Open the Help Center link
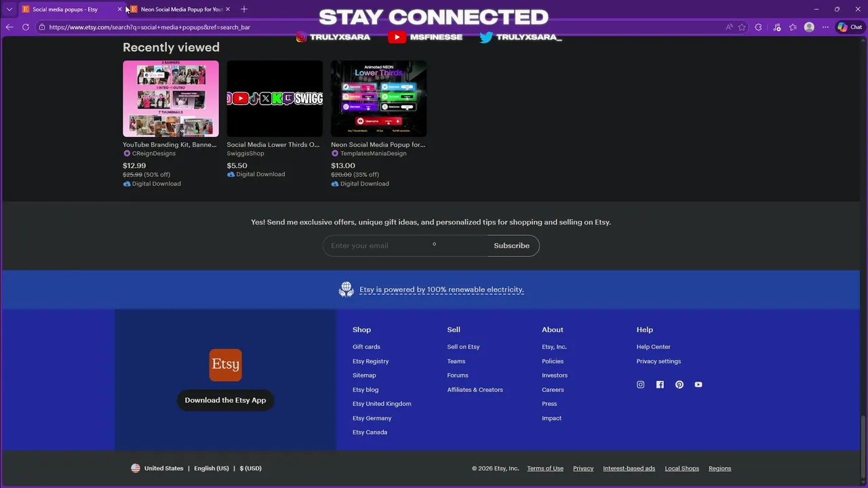Screen dimensions: 868x488 point(654,347)
